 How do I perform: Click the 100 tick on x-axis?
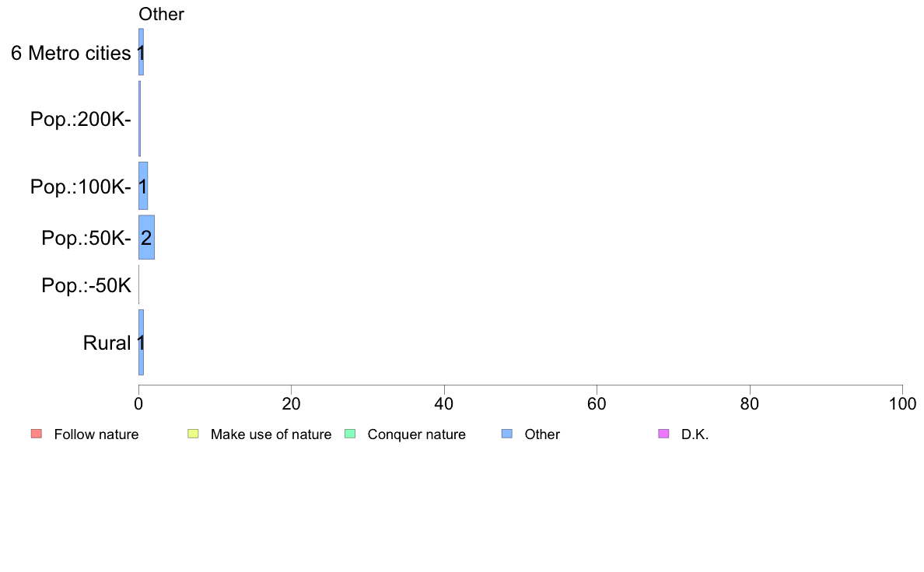902,403
